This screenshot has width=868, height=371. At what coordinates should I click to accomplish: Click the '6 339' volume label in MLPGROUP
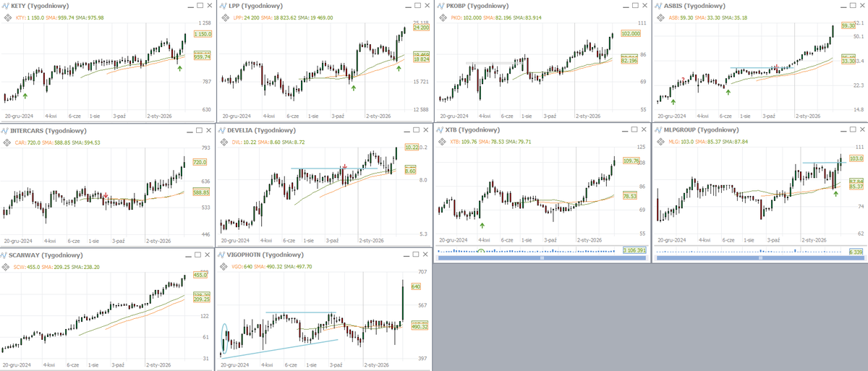tap(855, 253)
